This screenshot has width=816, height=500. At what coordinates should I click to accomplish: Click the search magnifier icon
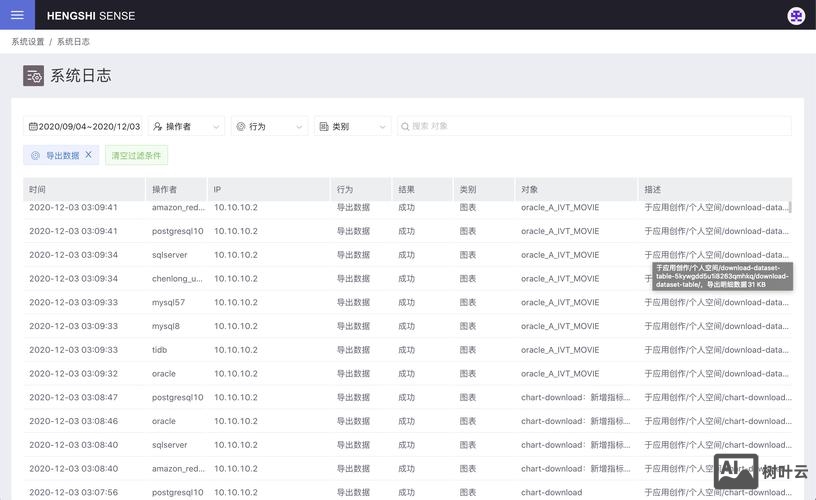[x=405, y=127]
